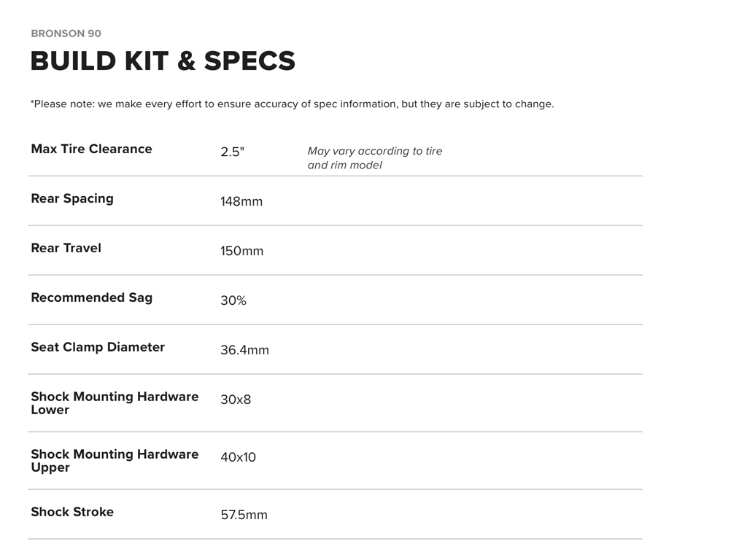
Task: Click the BUILD KIT & SPECS heading
Action: [x=163, y=61]
